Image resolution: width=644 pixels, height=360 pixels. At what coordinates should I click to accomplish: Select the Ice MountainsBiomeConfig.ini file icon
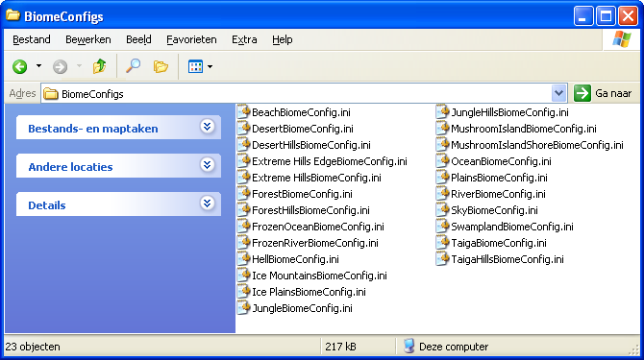pos(243,276)
